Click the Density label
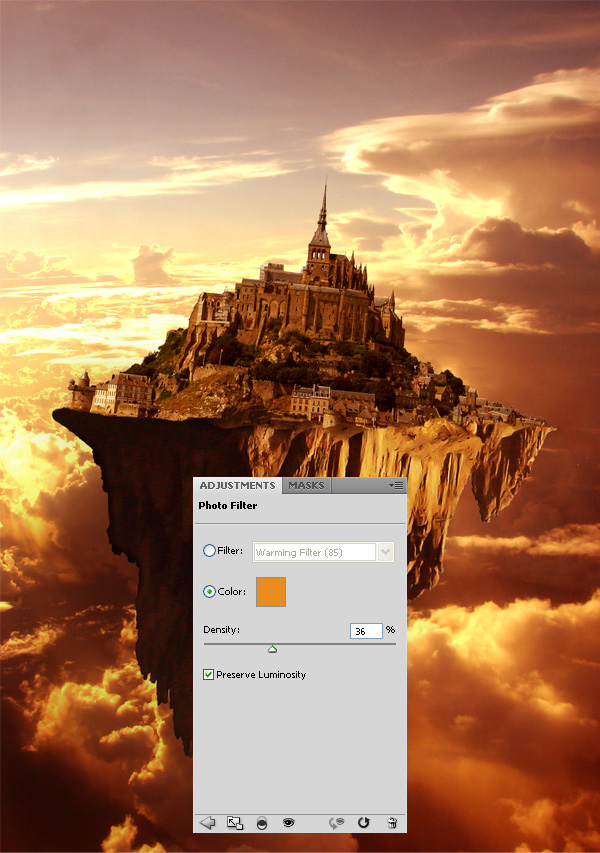This screenshot has width=600, height=853. click(221, 629)
